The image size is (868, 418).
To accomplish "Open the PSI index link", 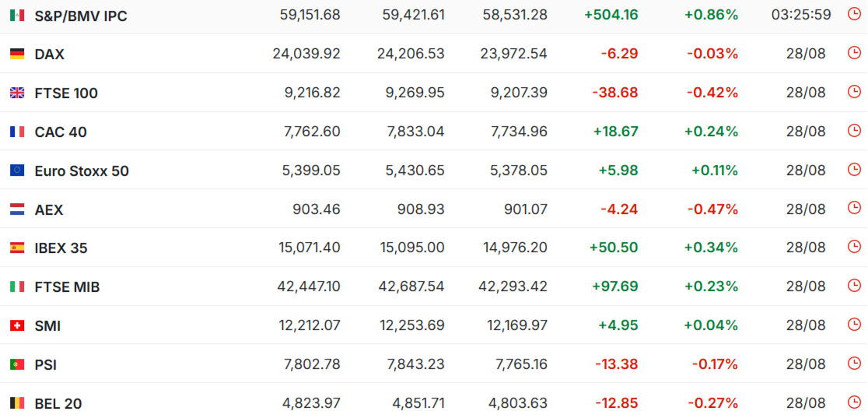I will tap(46, 365).
